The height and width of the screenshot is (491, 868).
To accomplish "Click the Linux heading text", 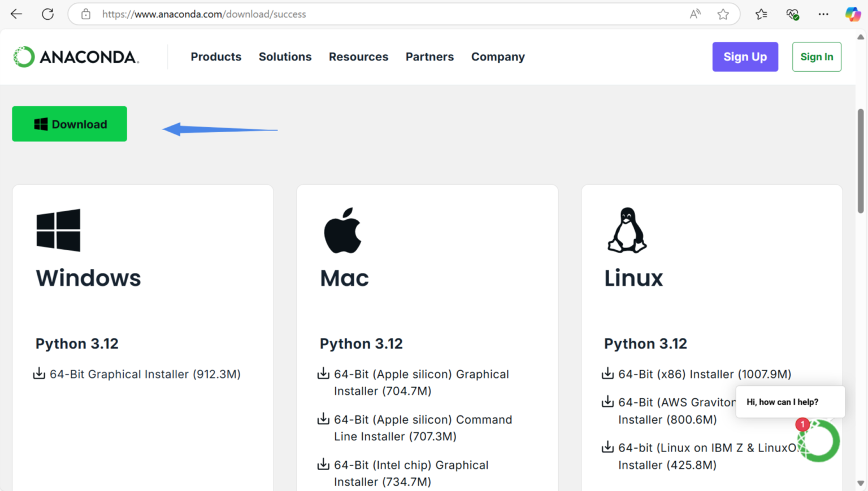I will pyautogui.click(x=633, y=278).
